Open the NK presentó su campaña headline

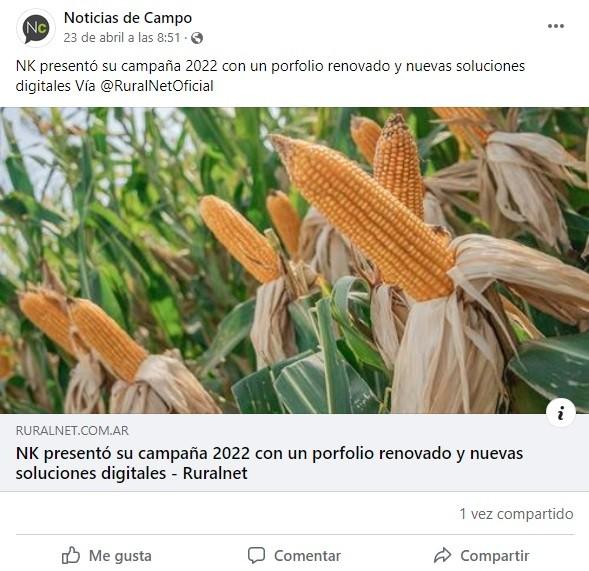click(x=269, y=463)
